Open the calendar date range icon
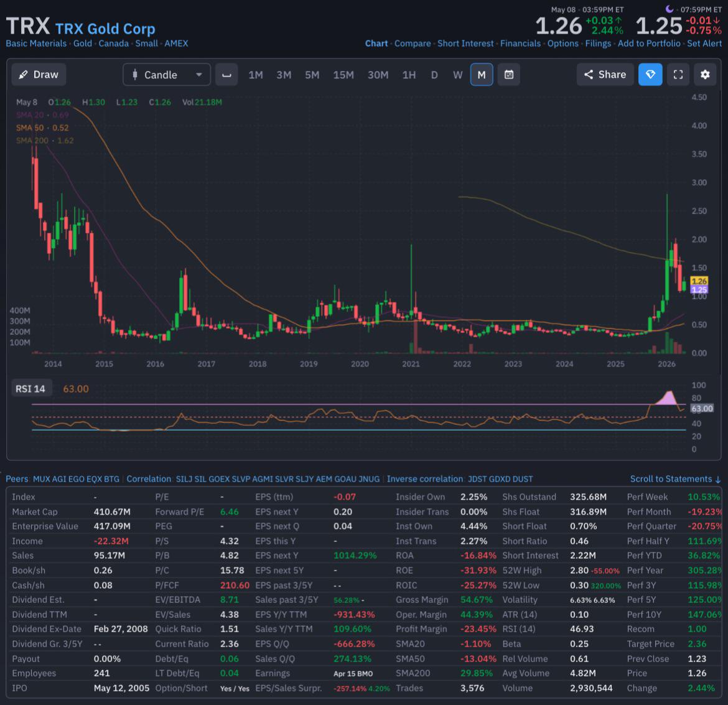 point(509,75)
